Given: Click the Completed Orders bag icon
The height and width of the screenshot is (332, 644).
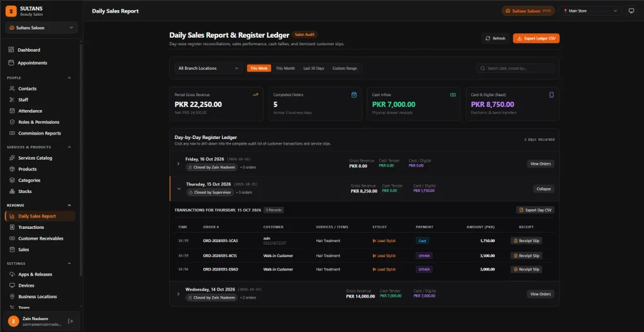Looking at the screenshot, I should tap(354, 94).
